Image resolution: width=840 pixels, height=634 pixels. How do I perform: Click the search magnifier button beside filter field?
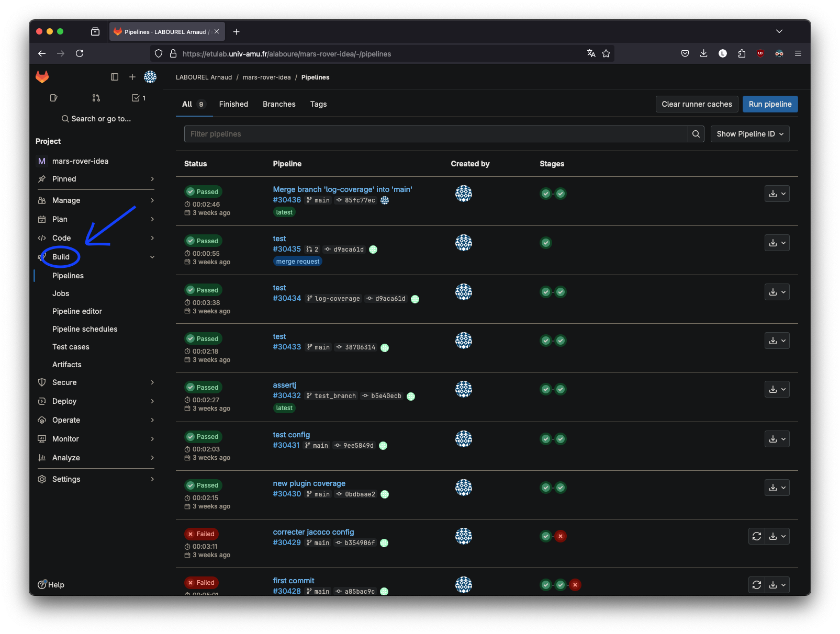click(x=696, y=134)
